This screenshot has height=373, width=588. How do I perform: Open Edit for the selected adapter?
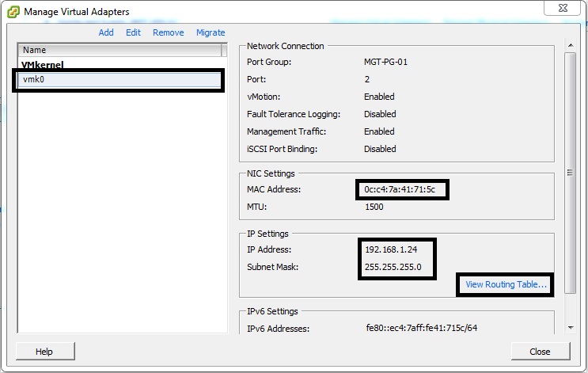coord(133,32)
